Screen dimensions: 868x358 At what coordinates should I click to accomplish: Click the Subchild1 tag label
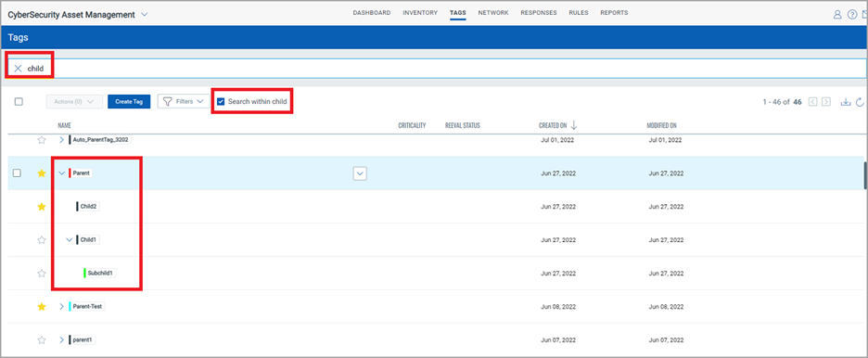click(99, 273)
